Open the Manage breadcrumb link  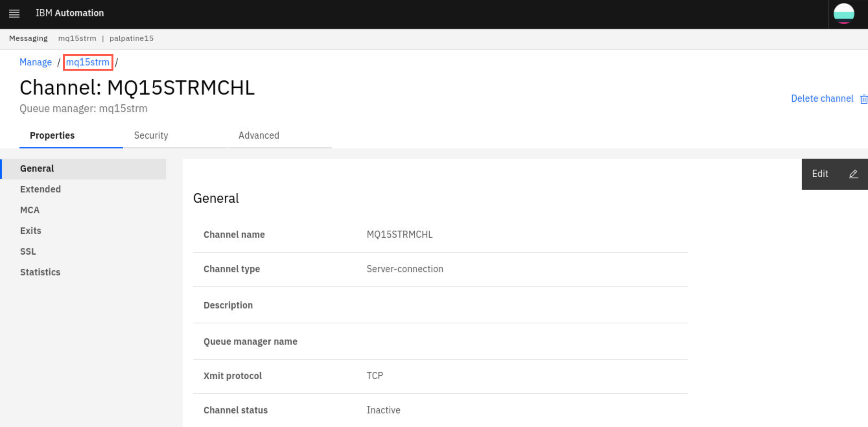point(36,62)
